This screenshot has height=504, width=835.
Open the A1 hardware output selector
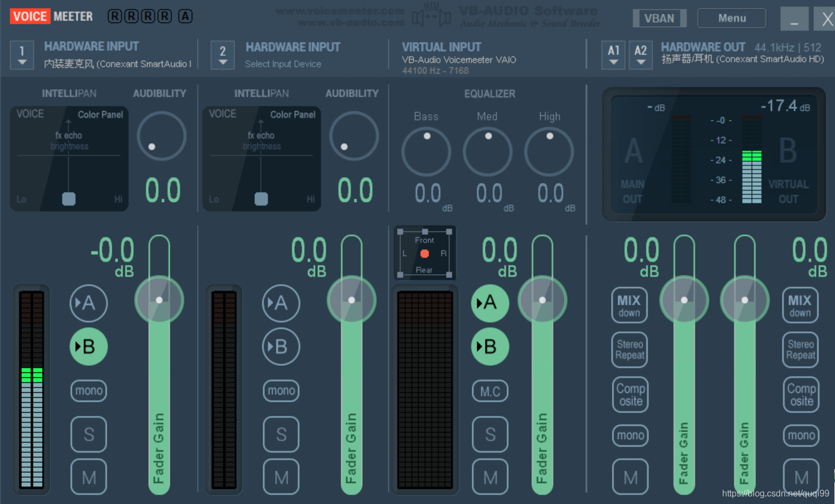point(613,55)
